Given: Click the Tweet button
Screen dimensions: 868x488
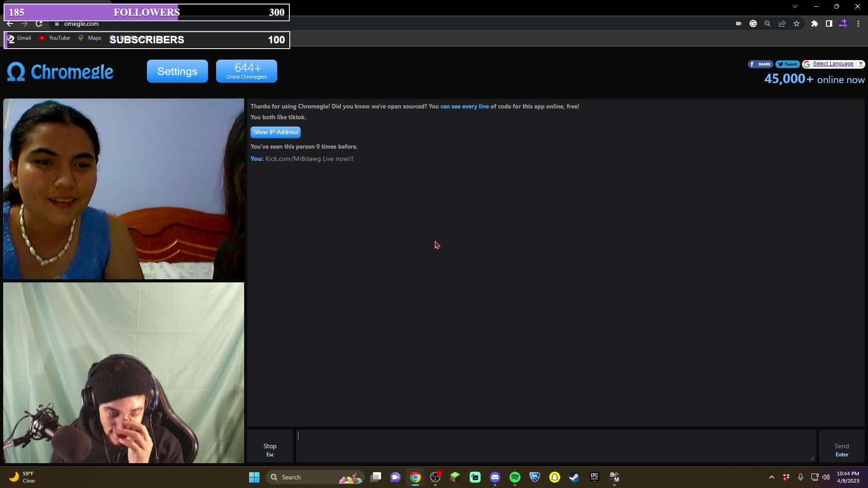Looking at the screenshot, I should (788, 64).
